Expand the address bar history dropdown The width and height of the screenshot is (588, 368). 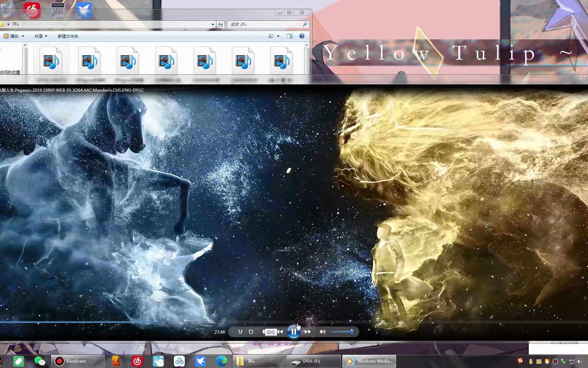coord(213,24)
